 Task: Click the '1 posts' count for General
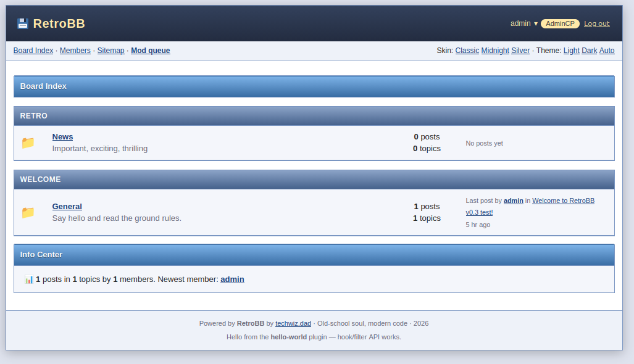point(427,207)
